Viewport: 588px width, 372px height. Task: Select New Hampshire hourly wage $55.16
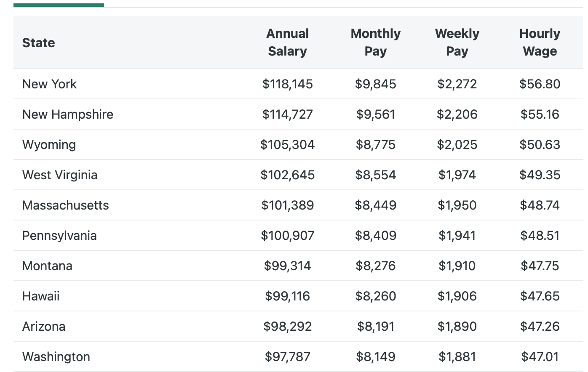click(540, 114)
